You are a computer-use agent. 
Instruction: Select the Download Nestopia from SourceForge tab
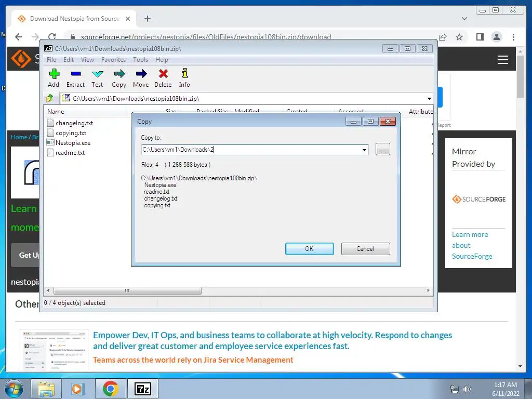pos(74,19)
